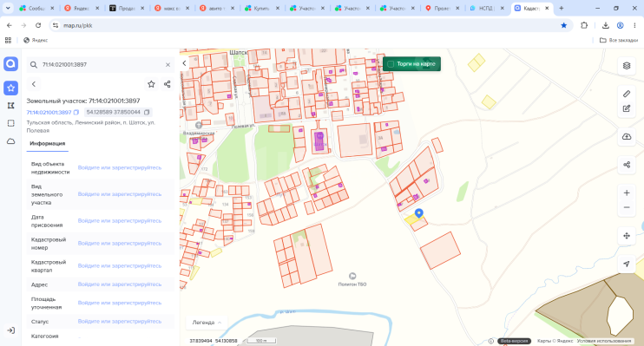Open the cloud icon in left sidebar
The width and height of the screenshot is (644, 346).
(x=10, y=141)
